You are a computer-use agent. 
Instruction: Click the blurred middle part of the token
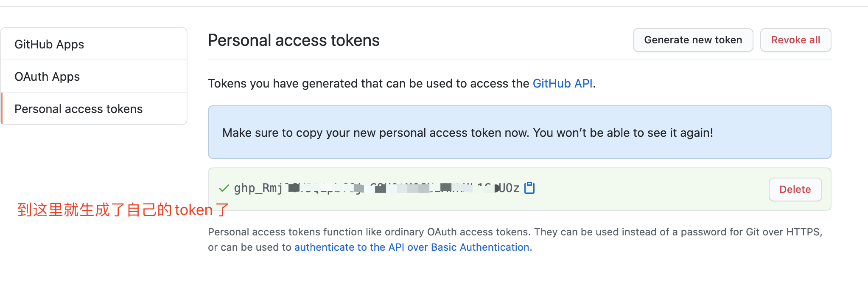pos(390,188)
